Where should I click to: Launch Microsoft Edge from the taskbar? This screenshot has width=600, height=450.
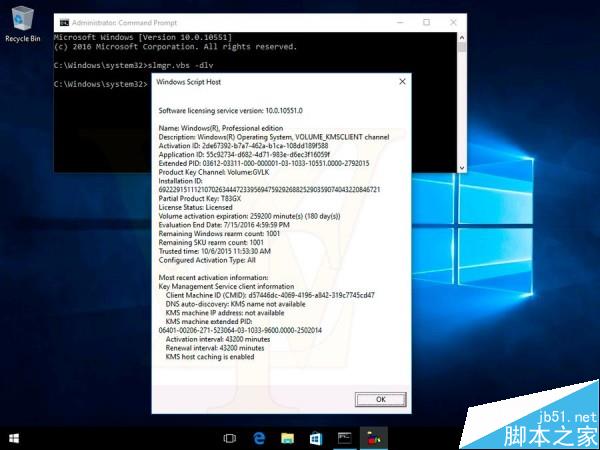tap(259, 438)
